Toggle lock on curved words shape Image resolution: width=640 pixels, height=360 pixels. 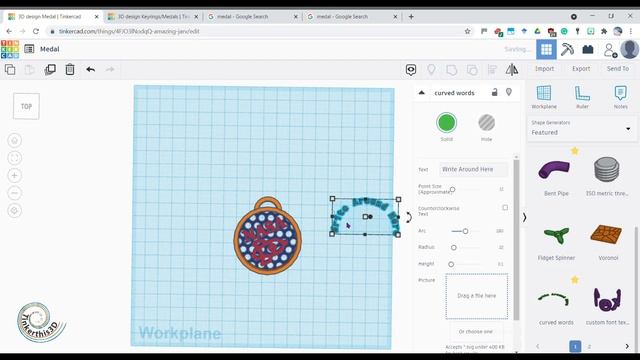494,92
